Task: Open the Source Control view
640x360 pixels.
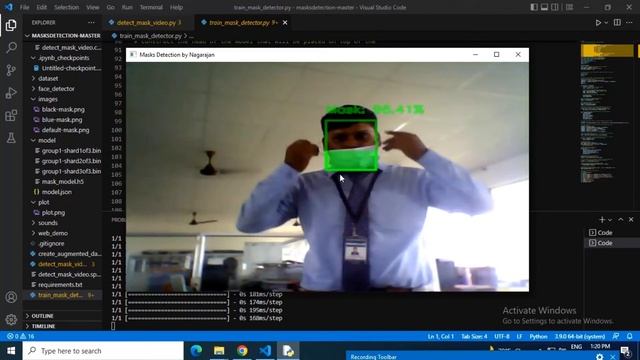Action: point(11,70)
